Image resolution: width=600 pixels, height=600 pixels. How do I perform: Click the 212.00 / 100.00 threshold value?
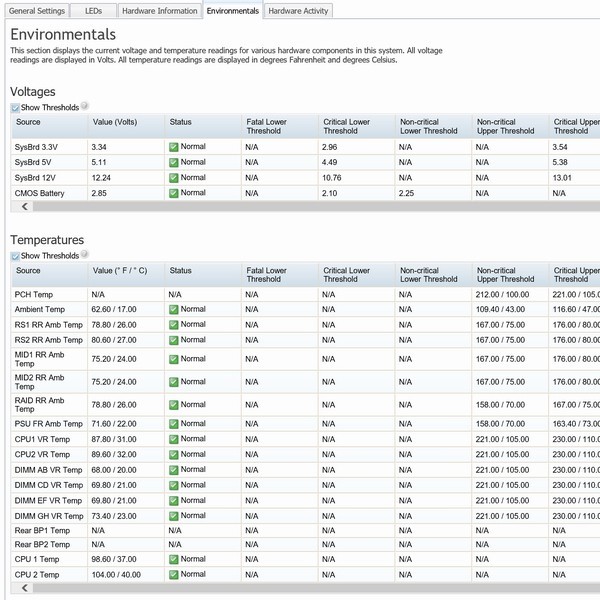502,295
